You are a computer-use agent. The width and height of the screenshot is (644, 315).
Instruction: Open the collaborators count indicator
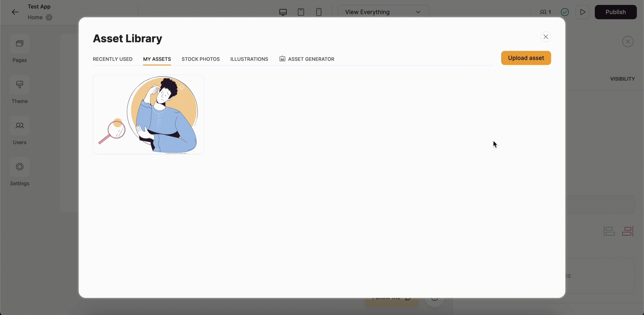[545, 12]
